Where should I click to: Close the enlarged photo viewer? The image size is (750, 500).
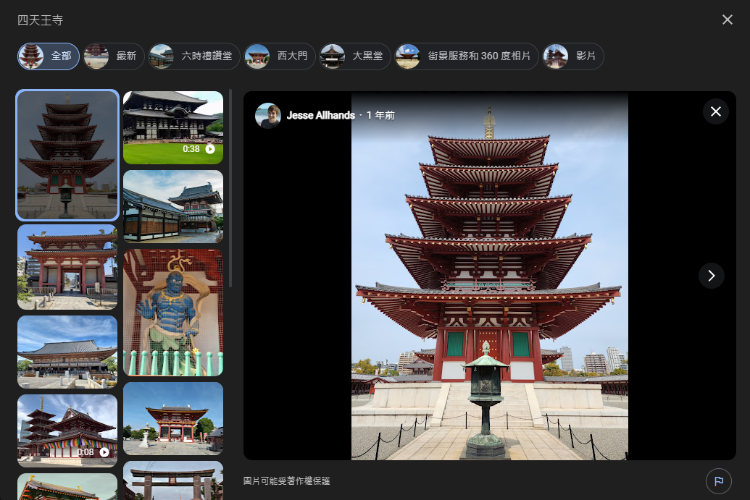tap(716, 111)
